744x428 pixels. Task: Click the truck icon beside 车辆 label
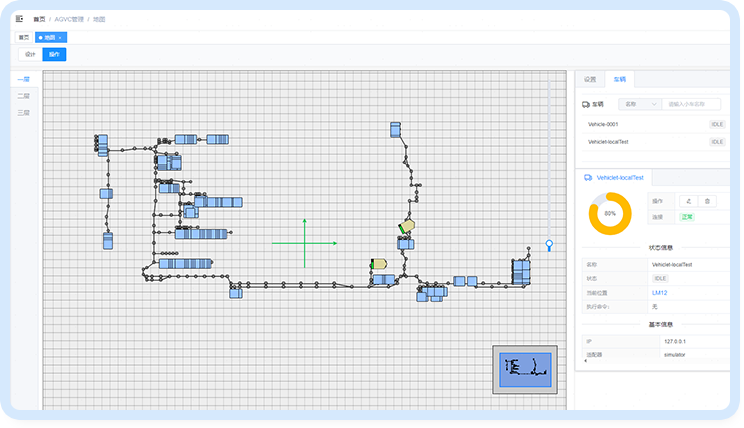point(586,103)
